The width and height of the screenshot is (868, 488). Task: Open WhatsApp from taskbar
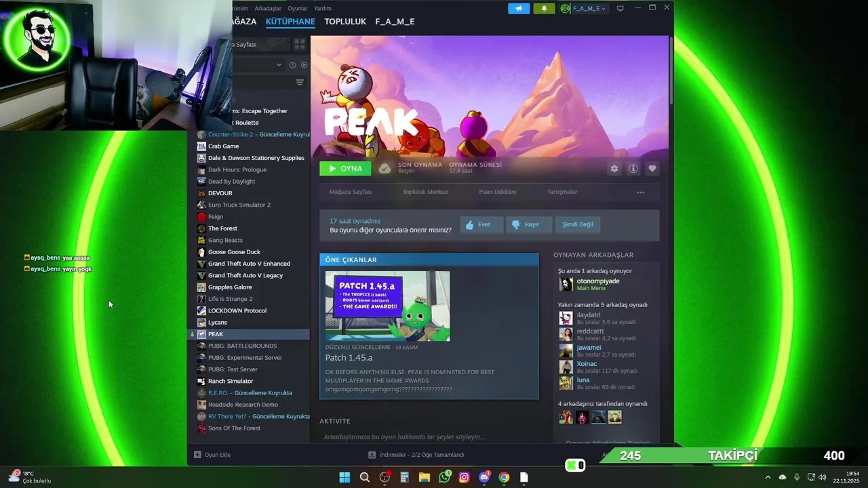pos(444,477)
